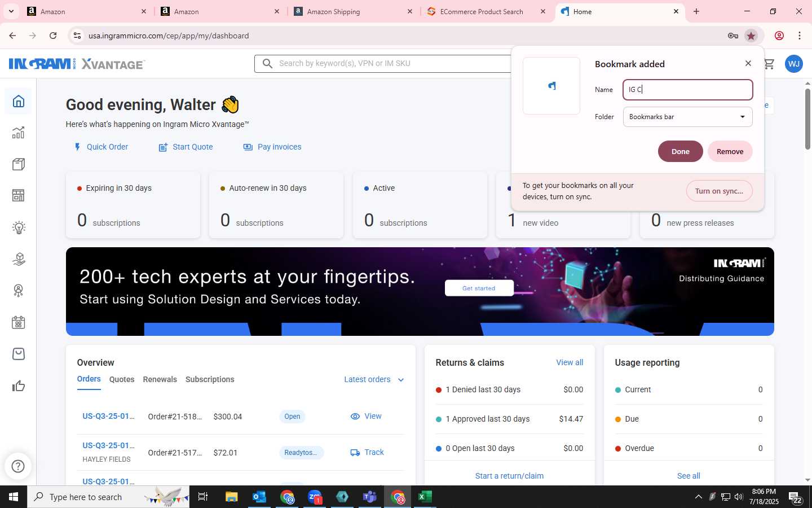Click See all in Usage reporting
Viewport: 812px width, 508px height.
(x=689, y=476)
